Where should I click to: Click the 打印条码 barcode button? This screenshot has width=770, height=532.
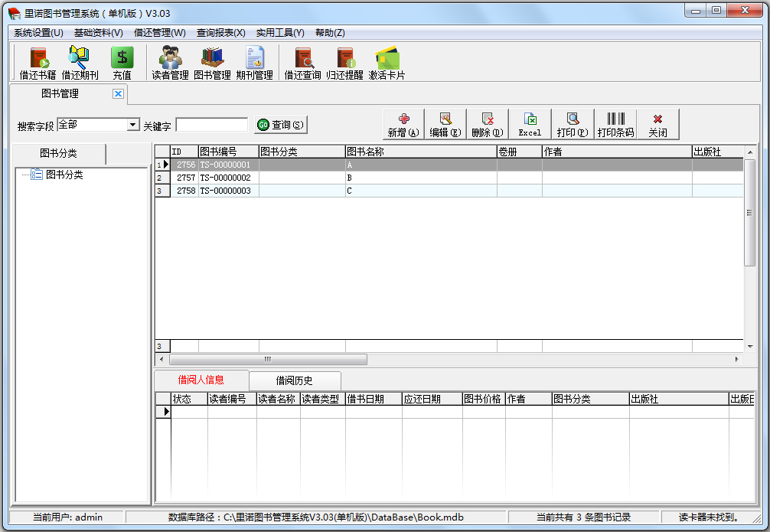[615, 124]
